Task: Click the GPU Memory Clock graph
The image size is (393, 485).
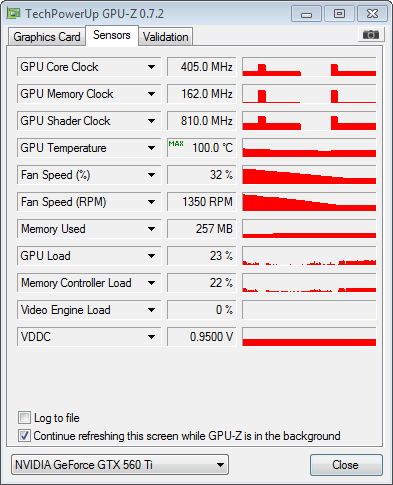Action: pyautogui.click(x=309, y=94)
